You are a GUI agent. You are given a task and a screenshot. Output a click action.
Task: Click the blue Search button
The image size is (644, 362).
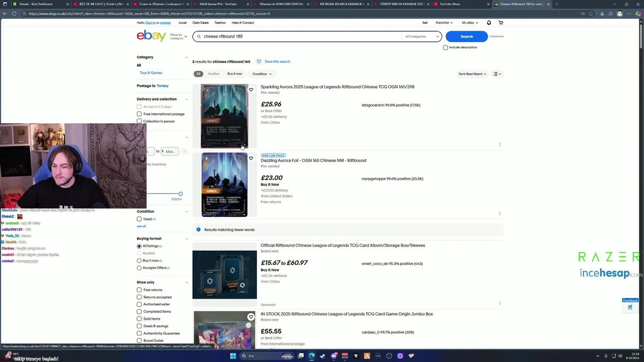point(466,36)
